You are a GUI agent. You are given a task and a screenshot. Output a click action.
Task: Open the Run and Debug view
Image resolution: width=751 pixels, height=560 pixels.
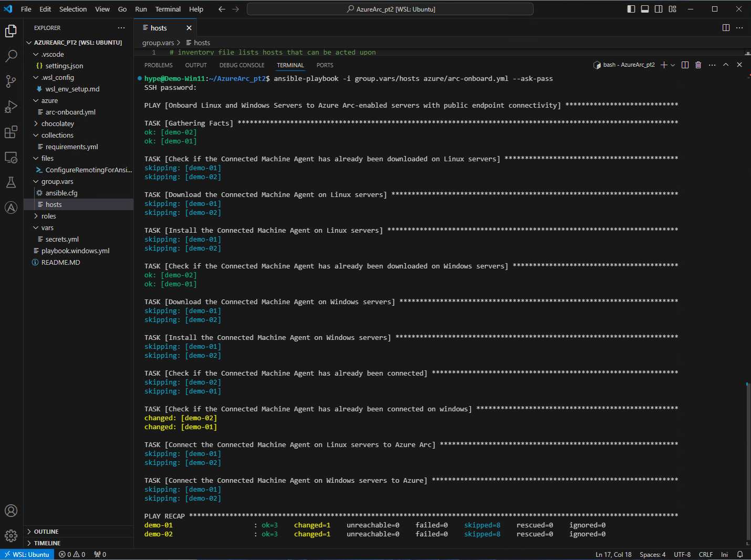point(11,107)
